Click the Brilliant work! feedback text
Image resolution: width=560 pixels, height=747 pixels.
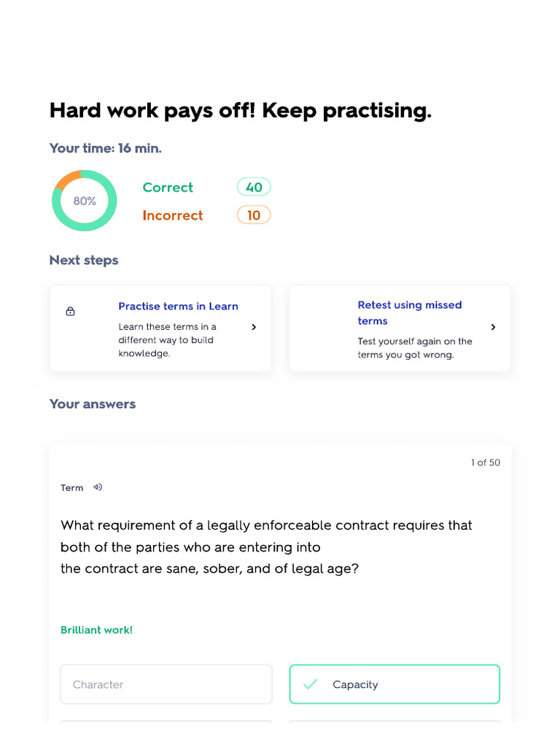(96, 630)
